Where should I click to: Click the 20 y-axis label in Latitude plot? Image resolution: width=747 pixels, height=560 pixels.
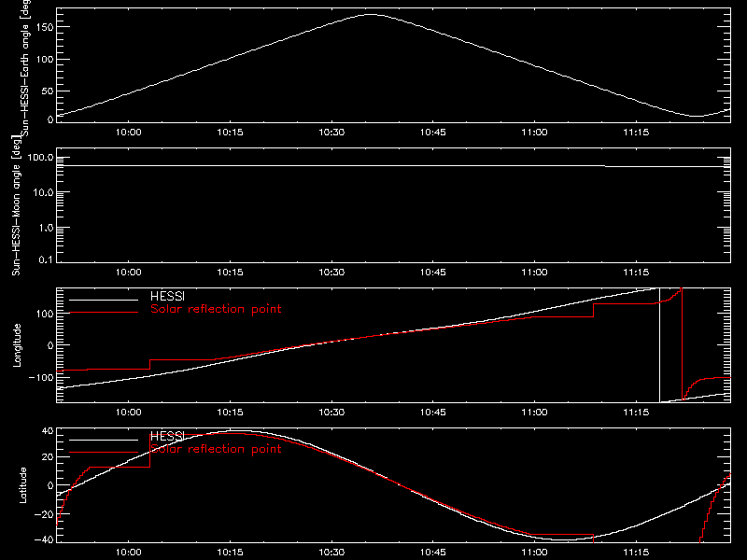click(49, 457)
